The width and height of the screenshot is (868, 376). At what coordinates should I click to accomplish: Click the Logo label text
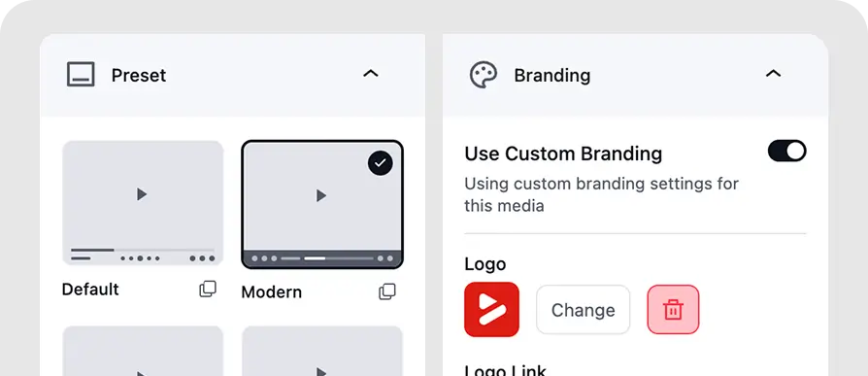484,264
